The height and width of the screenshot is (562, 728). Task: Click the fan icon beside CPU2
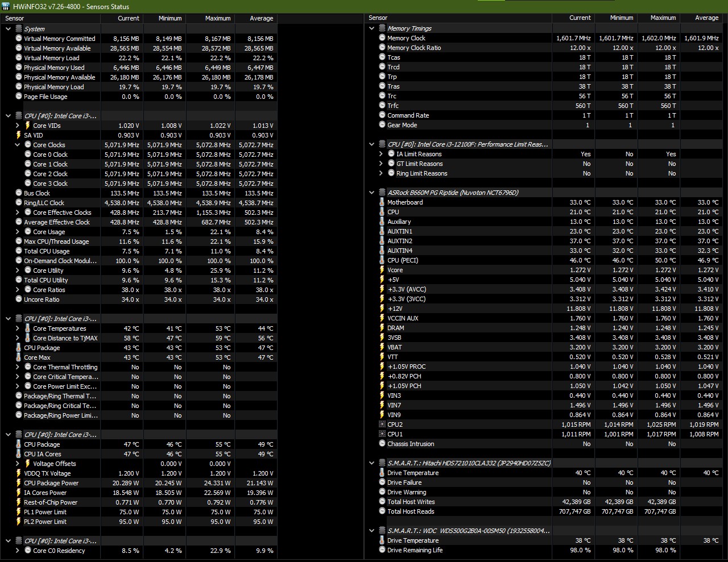tap(382, 424)
